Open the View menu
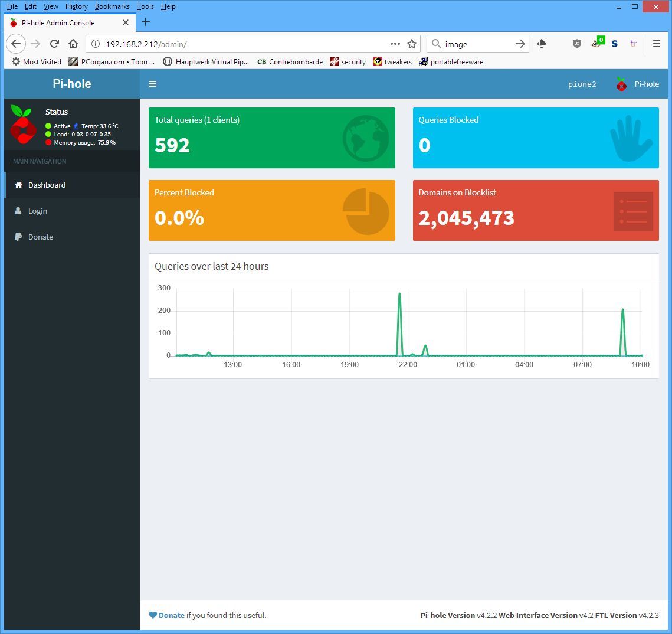The image size is (672, 634). (x=51, y=6)
